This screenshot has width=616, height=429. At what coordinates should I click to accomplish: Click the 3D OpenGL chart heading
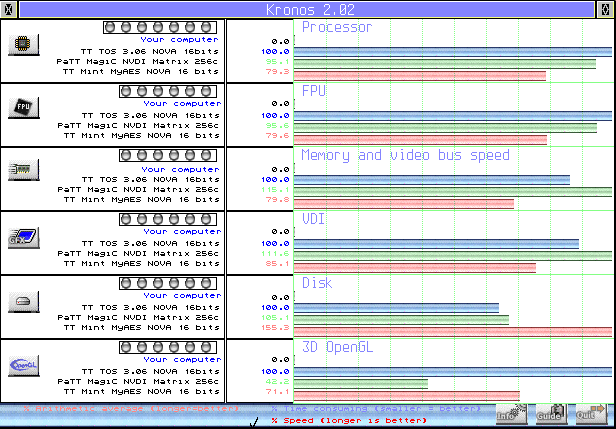(x=337, y=347)
